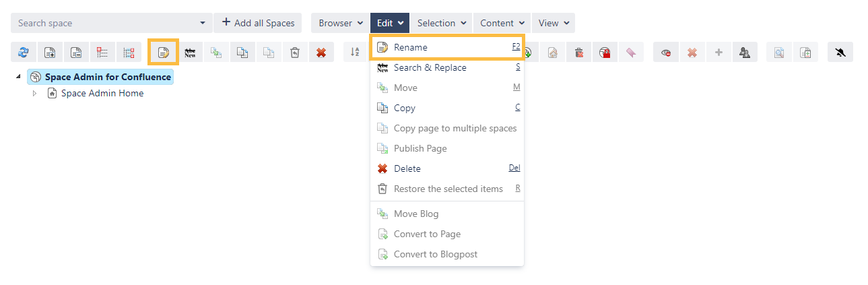Open the Selection dropdown menu
The width and height of the screenshot is (868, 285).
442,23
